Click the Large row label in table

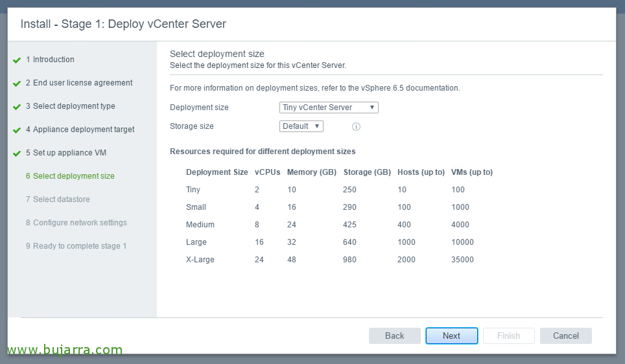point(196,242)
